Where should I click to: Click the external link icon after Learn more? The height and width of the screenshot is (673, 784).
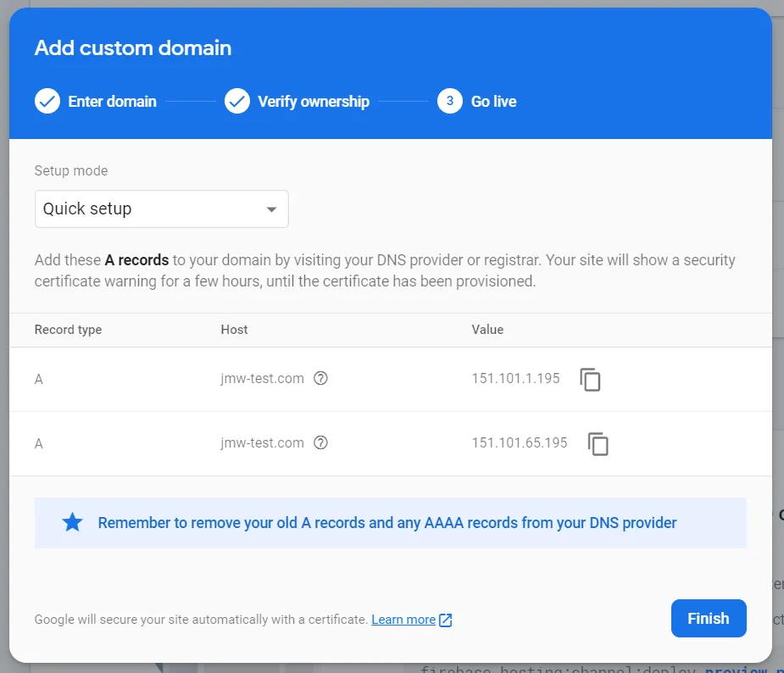[445, 619]
